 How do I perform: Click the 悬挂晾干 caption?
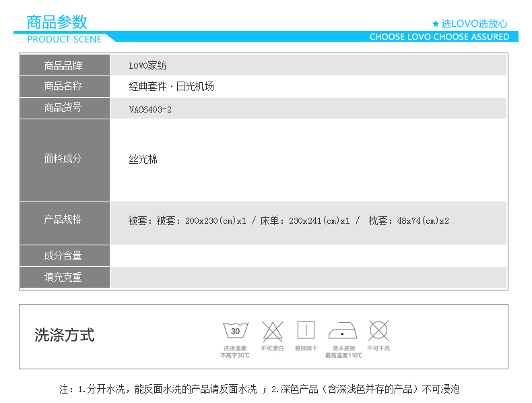pyautogui.click(x=306, y=348)
